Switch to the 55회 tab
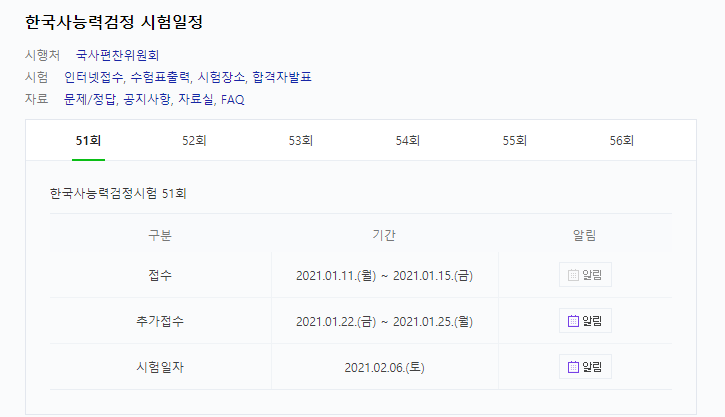Screen dimensions: 725x417 515,141
